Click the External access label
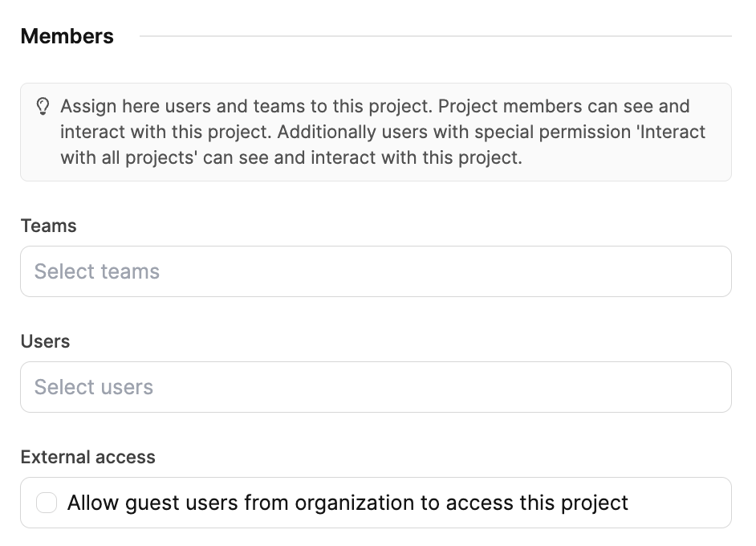 87,457
